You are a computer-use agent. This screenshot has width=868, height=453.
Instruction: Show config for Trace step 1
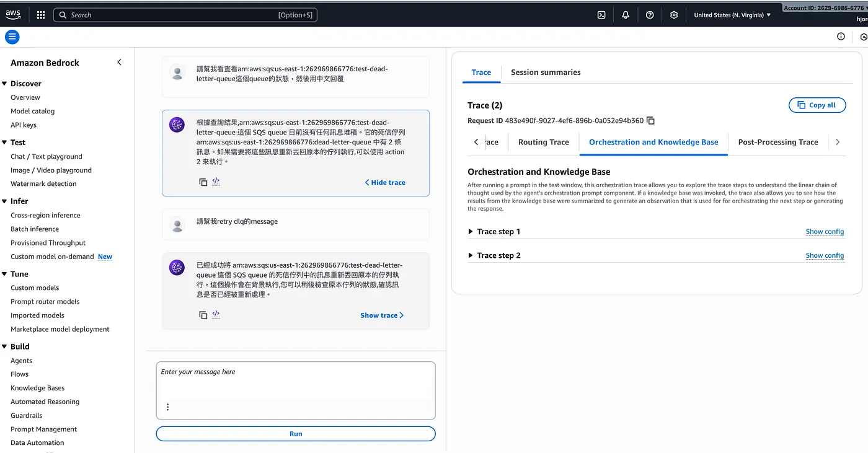(x=825, y=232)
